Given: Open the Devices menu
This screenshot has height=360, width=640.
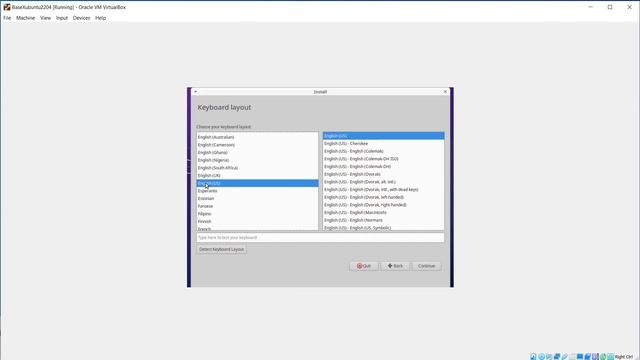Looking at the screenshot, I should (x=81, y=18).
